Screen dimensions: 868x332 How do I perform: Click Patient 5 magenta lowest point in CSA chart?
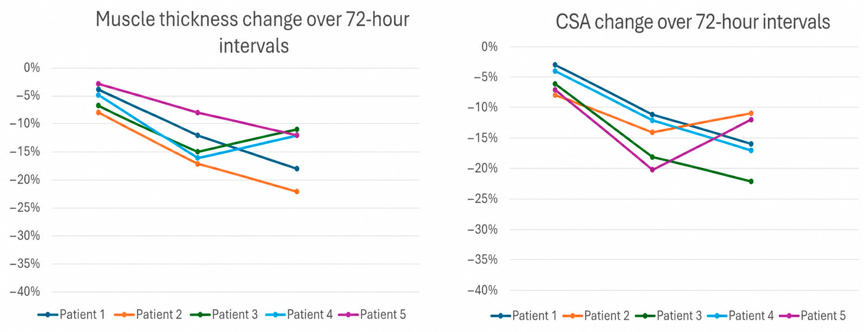tap(652, 170)
